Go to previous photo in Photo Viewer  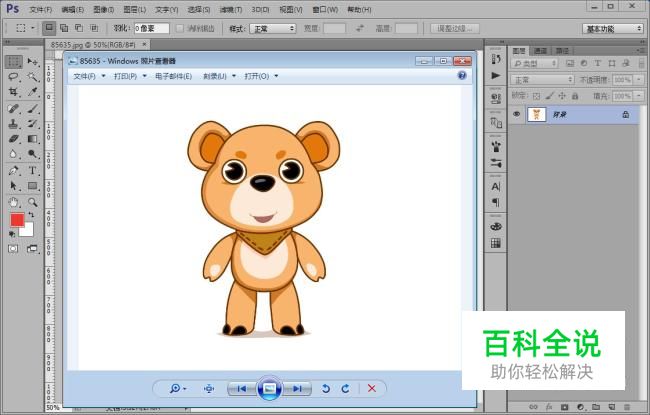[x=242, y=389]
